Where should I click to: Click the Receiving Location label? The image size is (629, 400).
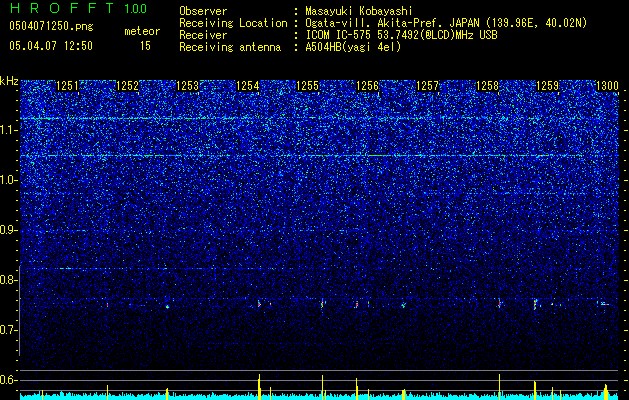(x=233, y=23)
